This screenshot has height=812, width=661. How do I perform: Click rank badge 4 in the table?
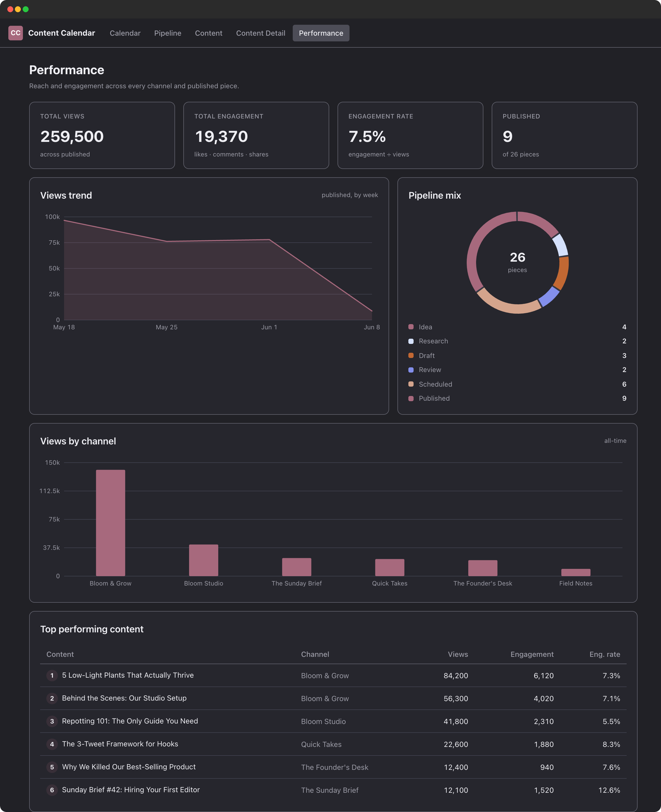(x=52, y=744)
